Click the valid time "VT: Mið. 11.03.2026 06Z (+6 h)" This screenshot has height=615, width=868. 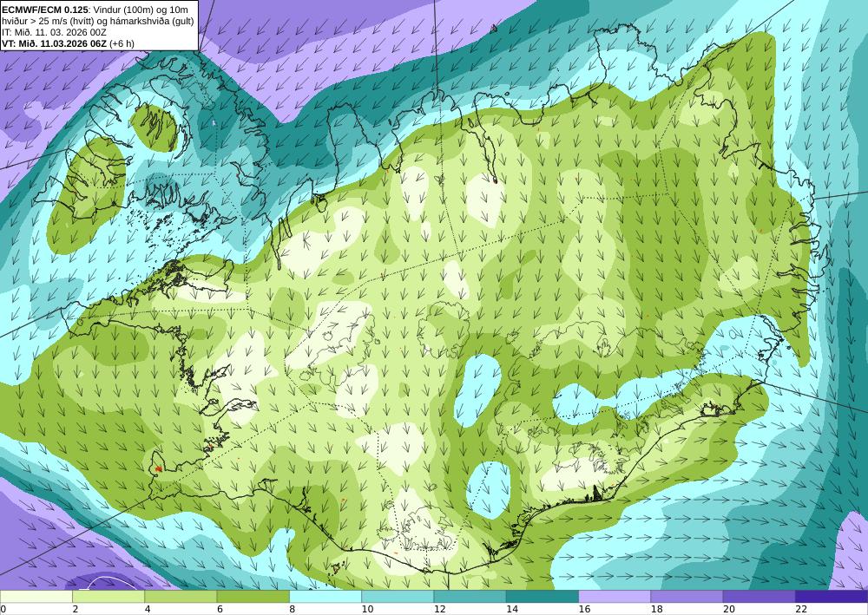pos(68,43)
